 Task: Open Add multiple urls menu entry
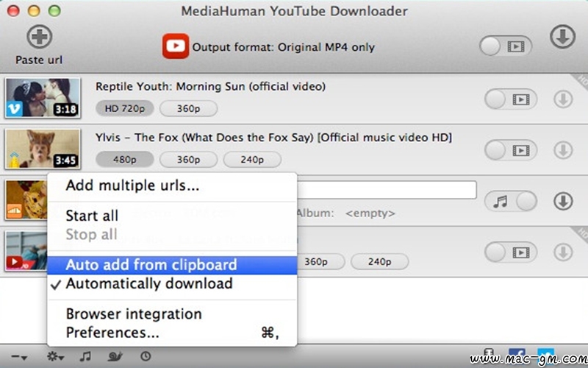172,185
